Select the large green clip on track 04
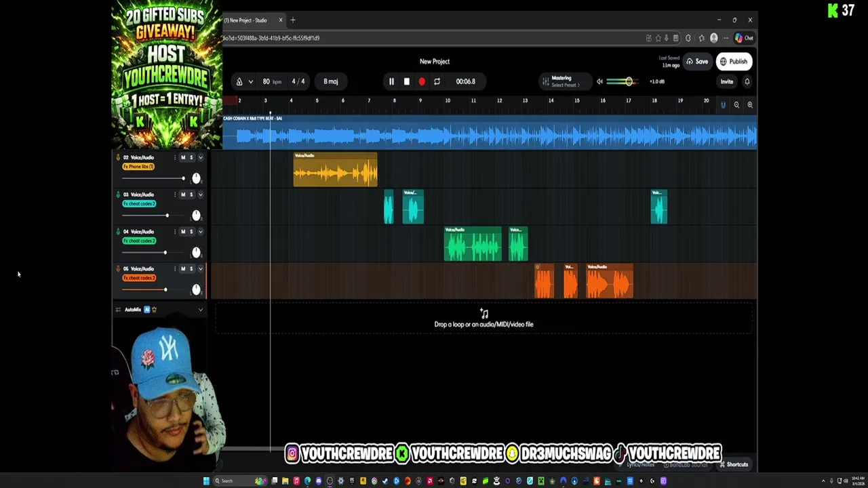Image resolution: width=868 pixels, height=488 pixels. click(473, 244)
